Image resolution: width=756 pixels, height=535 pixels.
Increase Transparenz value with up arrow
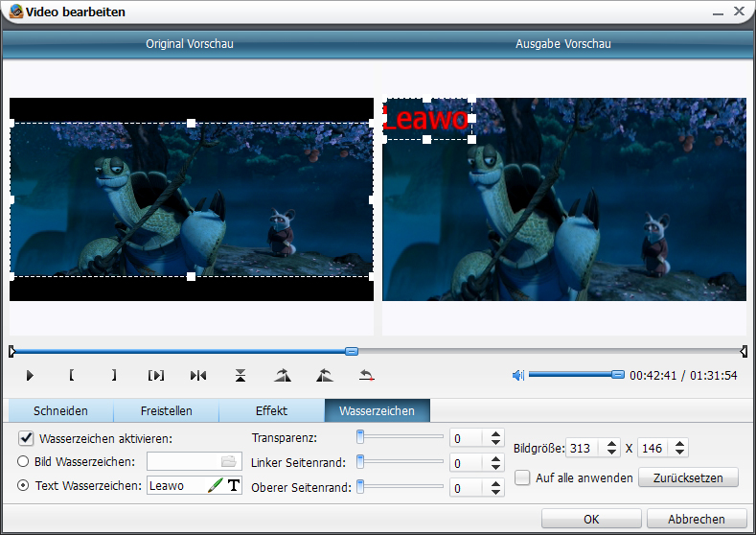pyautogui.click(x=495, y=433)
